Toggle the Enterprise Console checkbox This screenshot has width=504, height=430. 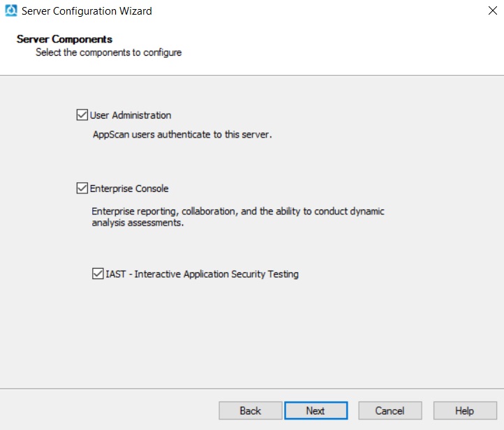[82, 188]
